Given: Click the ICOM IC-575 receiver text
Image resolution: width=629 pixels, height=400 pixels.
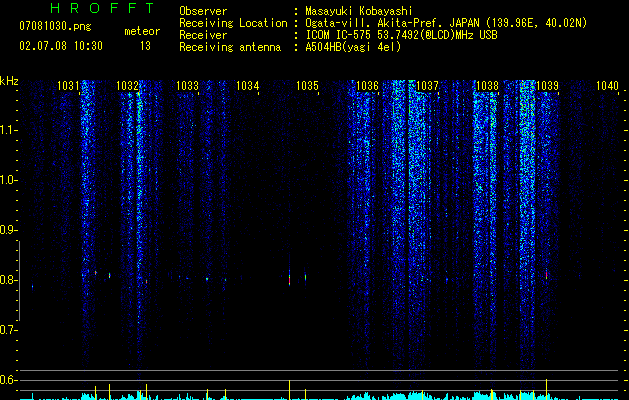Looking at the screenshot, I should 401,35.
